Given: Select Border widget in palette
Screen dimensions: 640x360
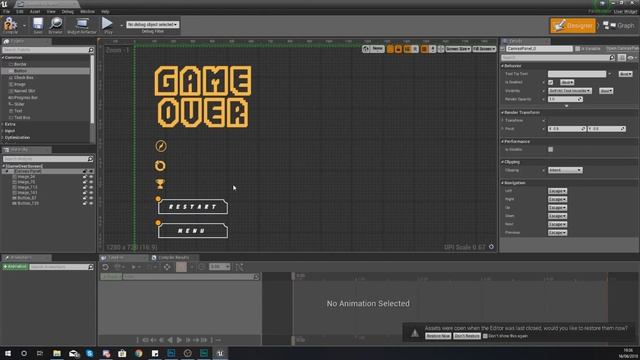Looking at the screenshot, I should pos(20,64).
